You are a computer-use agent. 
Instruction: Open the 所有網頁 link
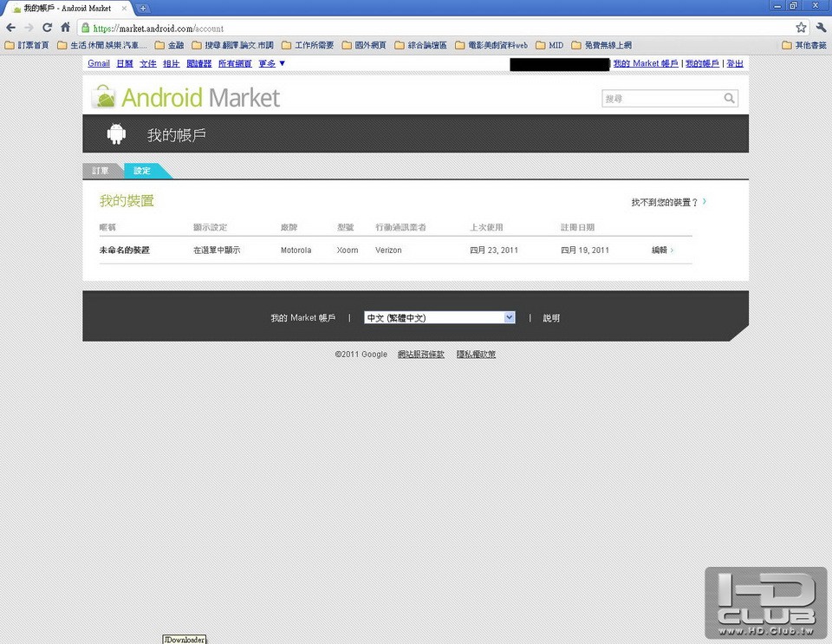(235, 63)
